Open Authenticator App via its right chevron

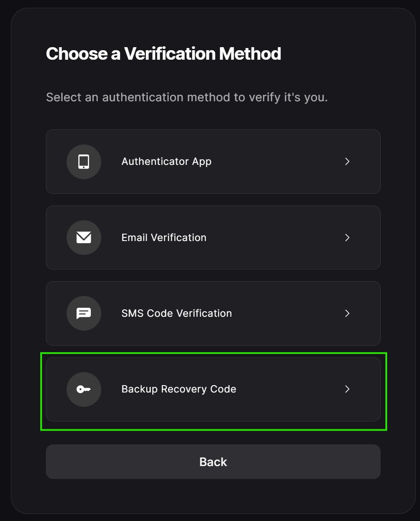(x=347, y=162)
